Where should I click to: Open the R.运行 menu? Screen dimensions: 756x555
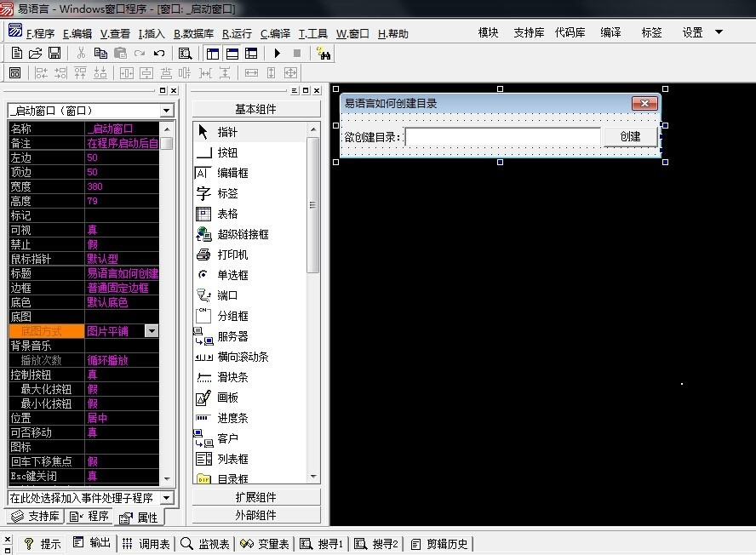click(x=237, y=33)
